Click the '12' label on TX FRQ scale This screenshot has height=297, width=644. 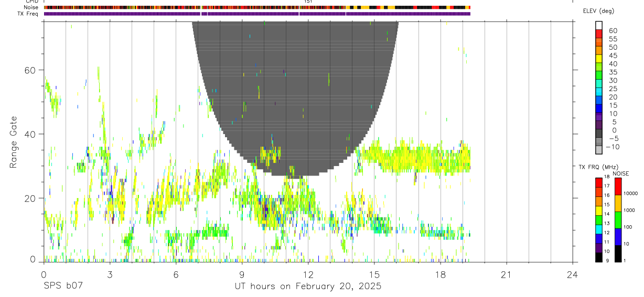[x=607, y=233]
